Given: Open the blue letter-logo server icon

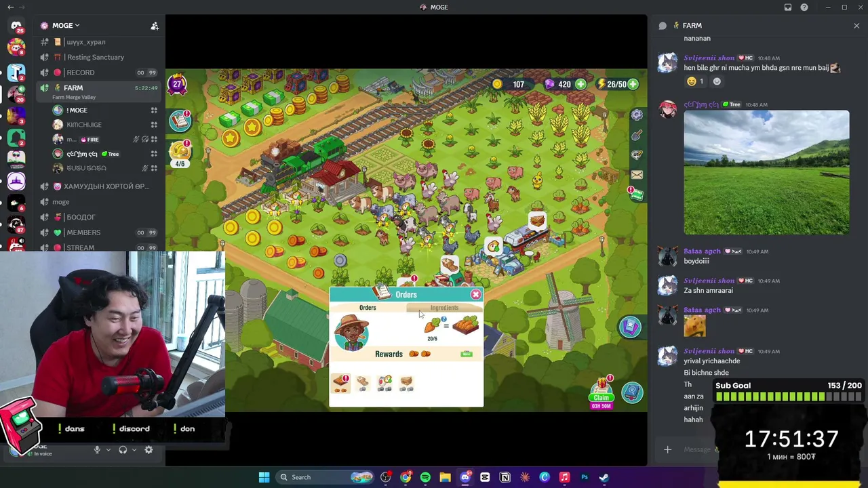Looking at the screenshot, I should 16,73.
